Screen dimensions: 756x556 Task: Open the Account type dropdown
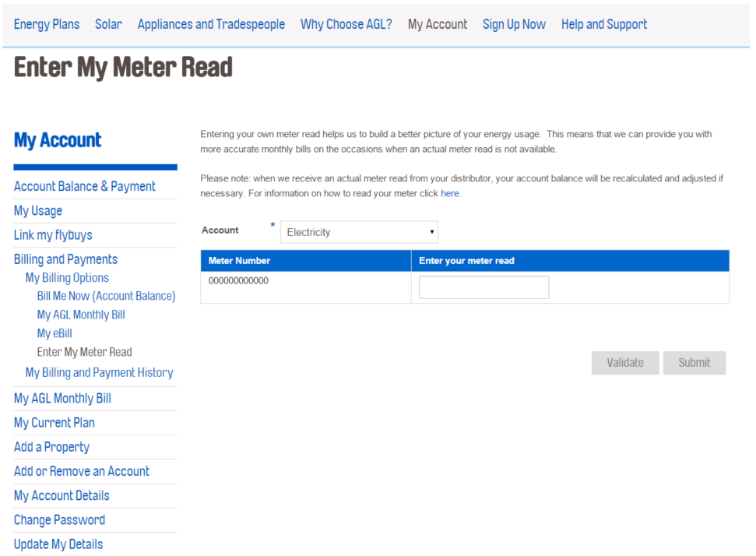(359, 232)
